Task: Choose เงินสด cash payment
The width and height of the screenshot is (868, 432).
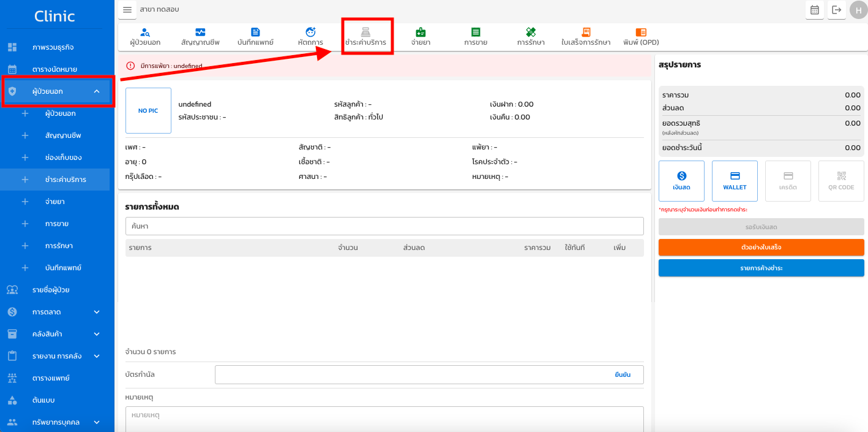Action: click(x=682, y=181)
